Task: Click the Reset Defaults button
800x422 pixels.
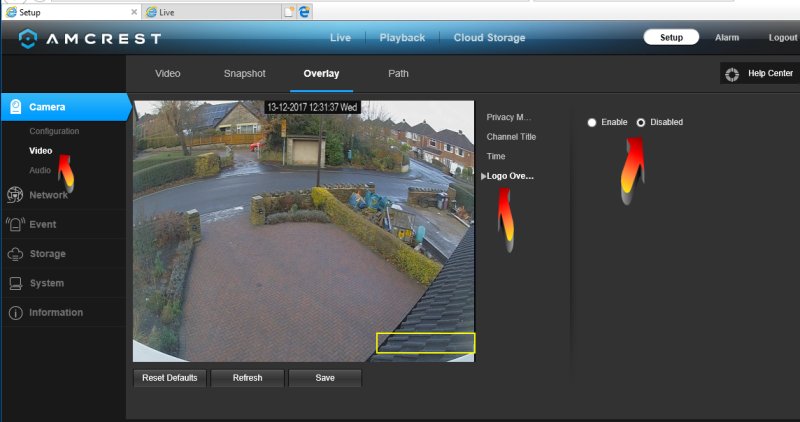Action: [170, 378]
